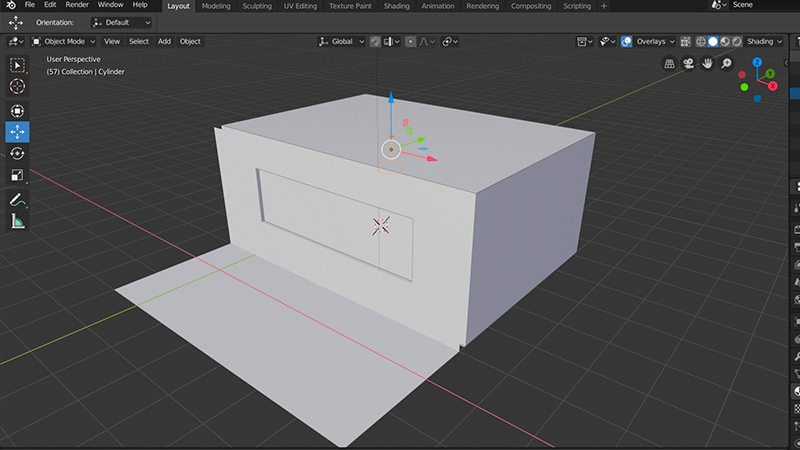Switch to material preview shading mode

tap(725, 41)
